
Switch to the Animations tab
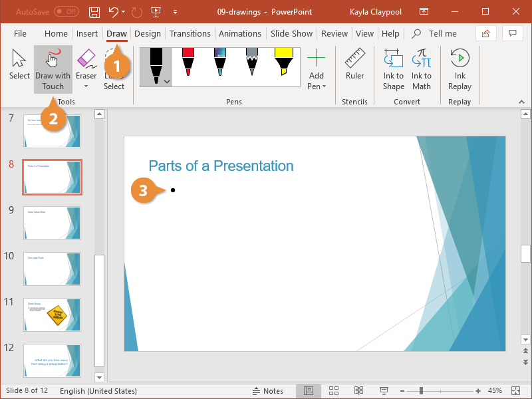point(240,34)
